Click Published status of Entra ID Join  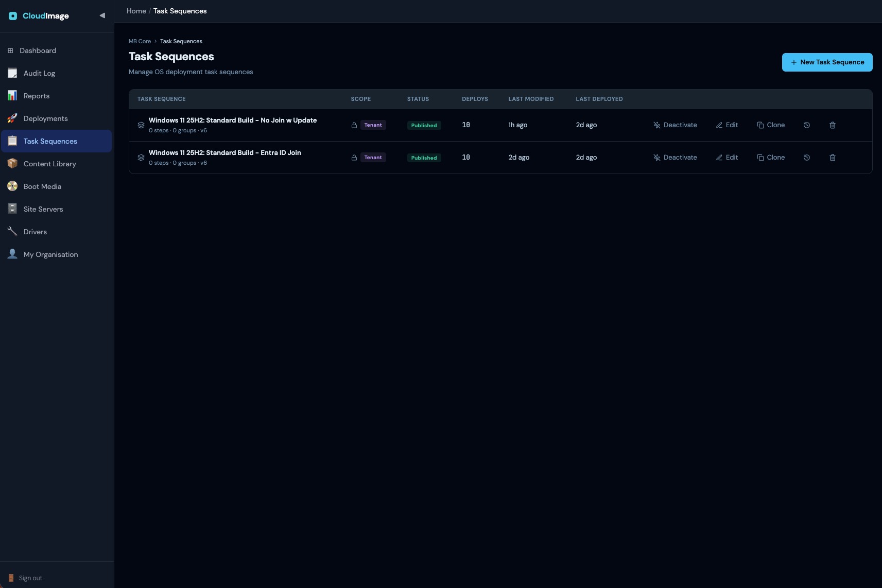pyautogui.click(x=424, y=158)
